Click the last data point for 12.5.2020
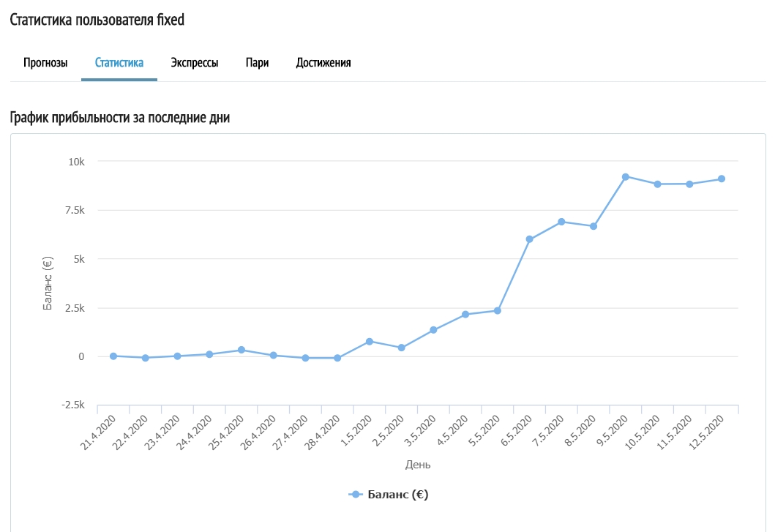The width and height of the screenshot is (775, 532). click(x=722, y=179)
